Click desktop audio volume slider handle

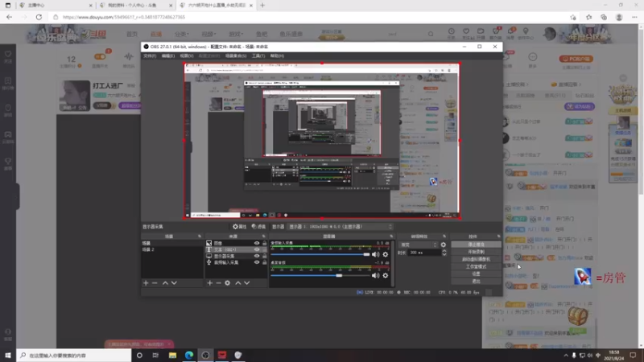coord(339,276)
